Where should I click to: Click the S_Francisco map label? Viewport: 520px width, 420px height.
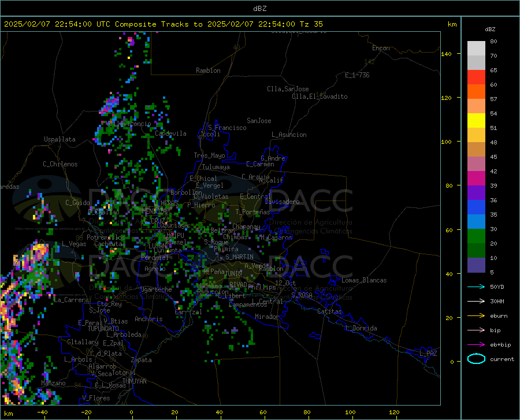(227, 128)
